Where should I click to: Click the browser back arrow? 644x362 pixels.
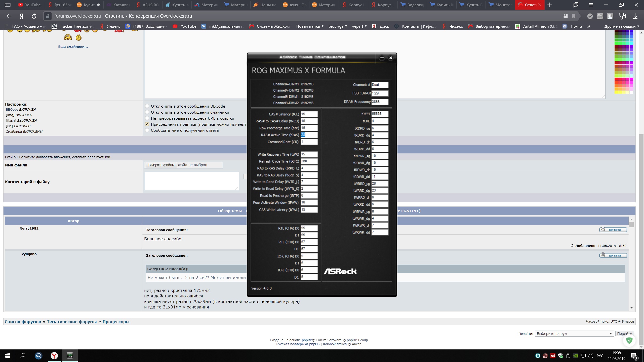pyautogui.click(x=9, y=16)
